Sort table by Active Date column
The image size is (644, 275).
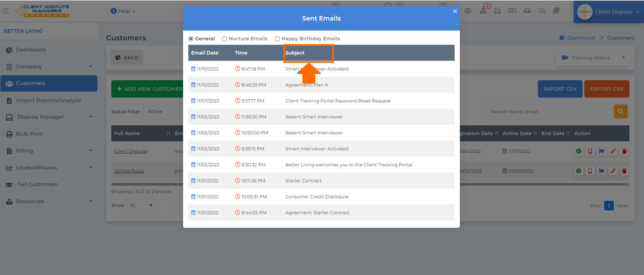(520, 133)
